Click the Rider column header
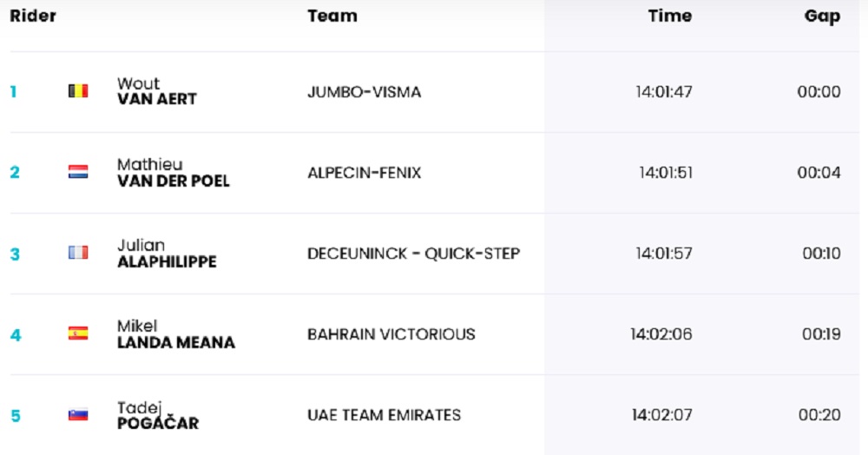 (33, 16)
